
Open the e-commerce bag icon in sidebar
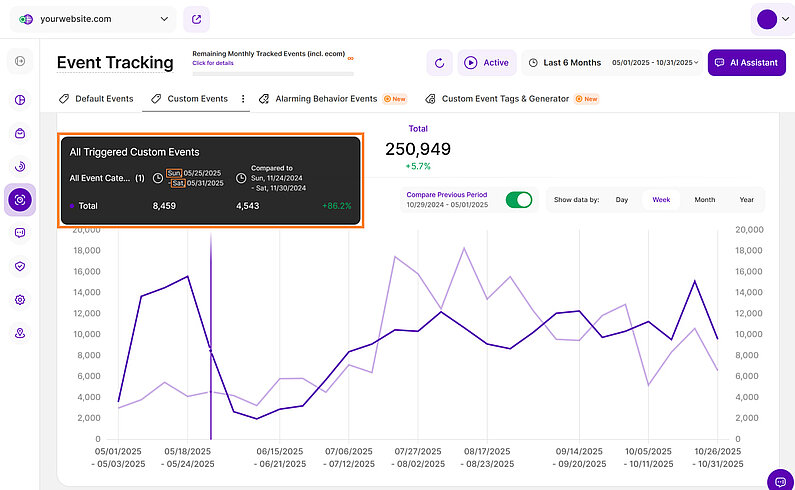[20, 133]
